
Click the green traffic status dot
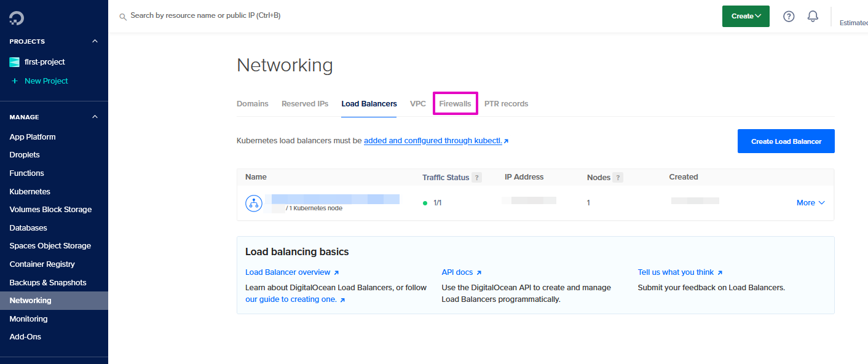click(x=425, y=203)
